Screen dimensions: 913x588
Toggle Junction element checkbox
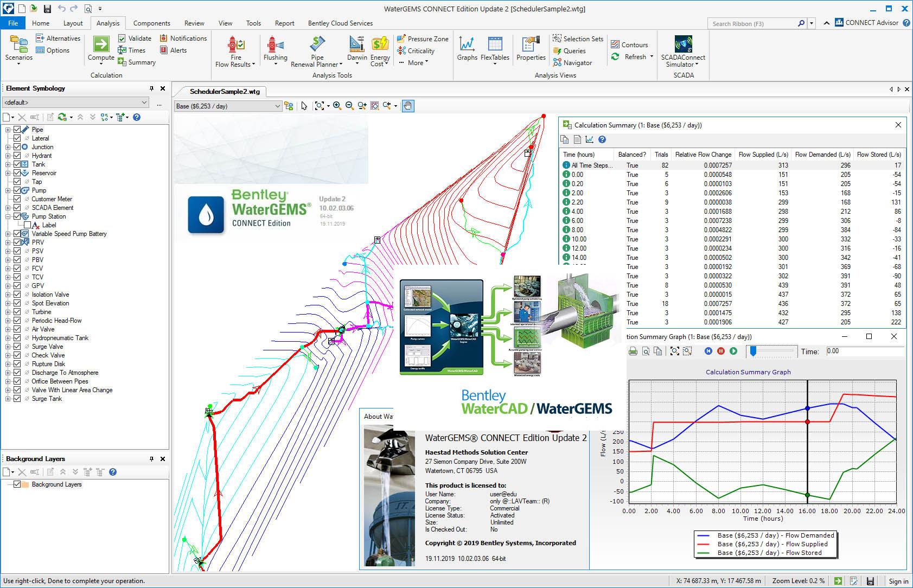(x=17, y=147)
